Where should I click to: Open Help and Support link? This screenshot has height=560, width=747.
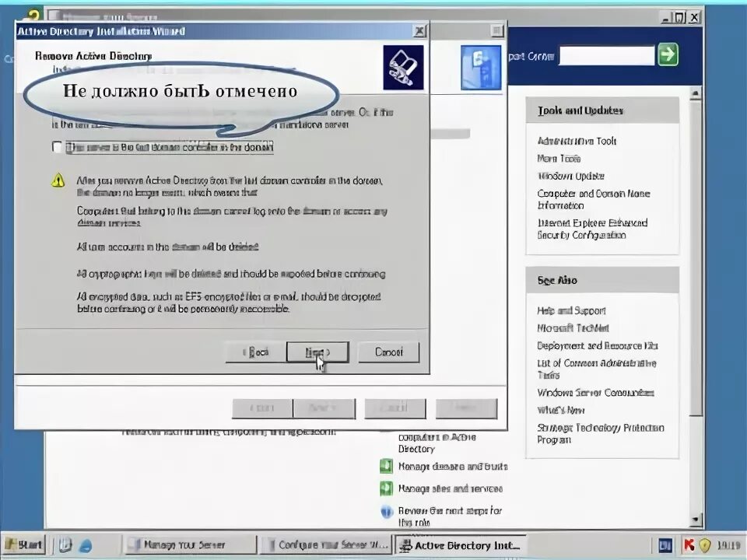point(571,311)
